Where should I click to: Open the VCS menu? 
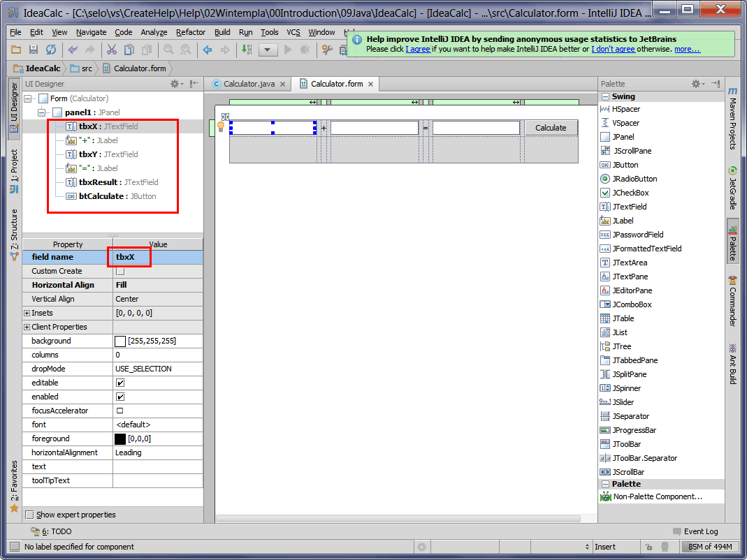[293, 32]
